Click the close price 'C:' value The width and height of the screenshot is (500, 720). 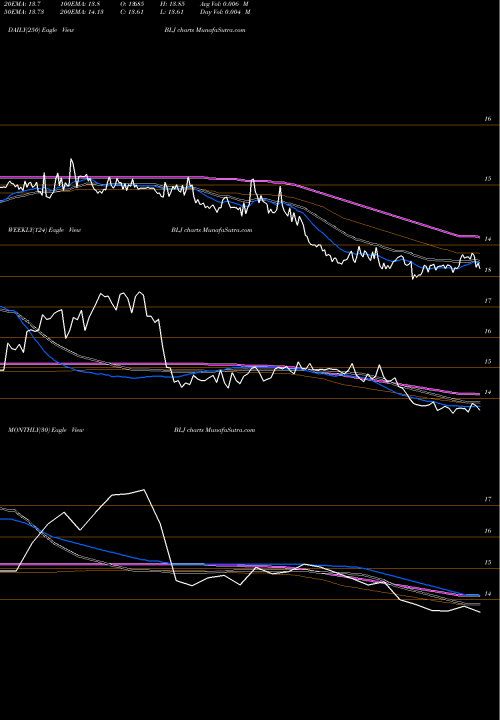(x=132, y=12)
